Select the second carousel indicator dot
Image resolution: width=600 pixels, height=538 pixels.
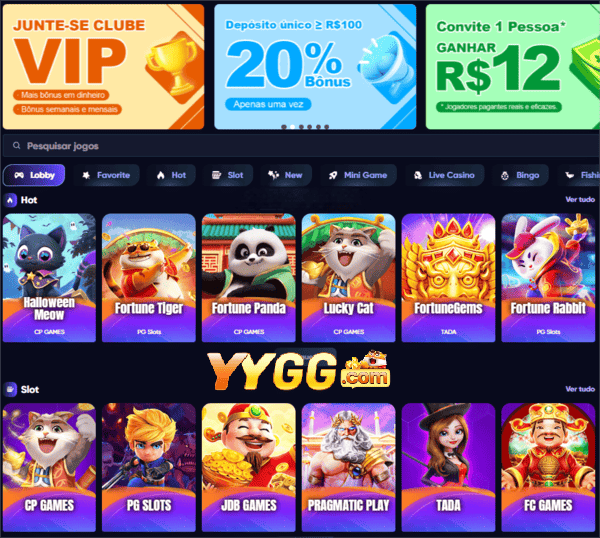point(292,127)
